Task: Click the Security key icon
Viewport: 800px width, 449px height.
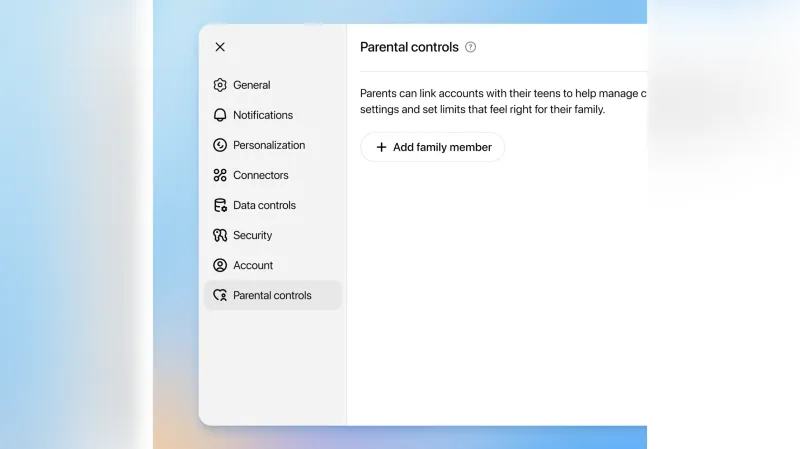Action: [220, 235]
